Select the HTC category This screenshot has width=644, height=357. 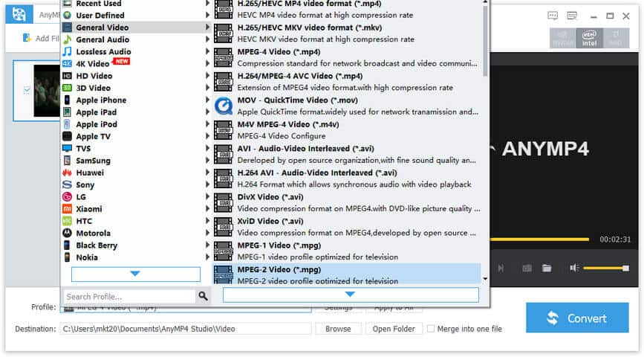pyautogui.click(x=135, y=221)
